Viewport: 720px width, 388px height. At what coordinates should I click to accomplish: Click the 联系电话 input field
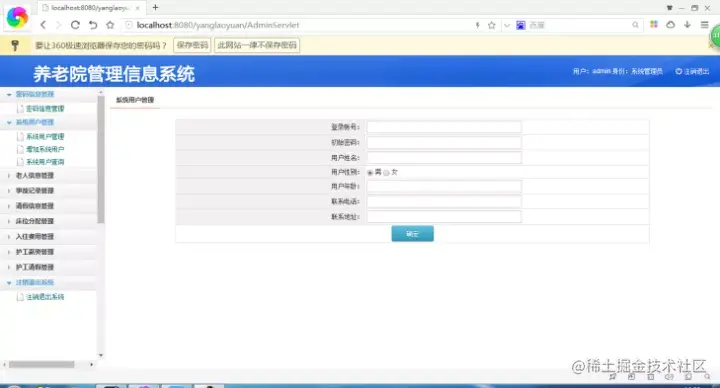pyautogui.click(x=444, y=202)
